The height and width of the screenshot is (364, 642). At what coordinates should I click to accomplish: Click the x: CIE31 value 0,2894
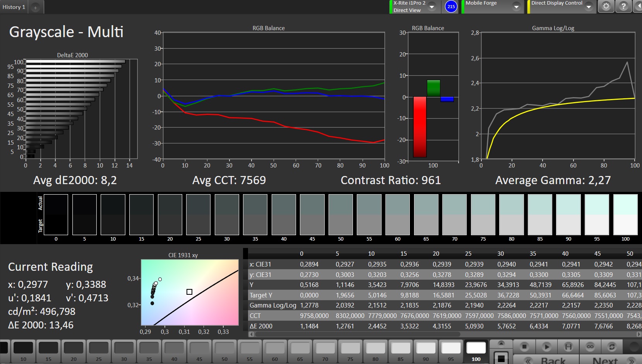pos(309,264)
